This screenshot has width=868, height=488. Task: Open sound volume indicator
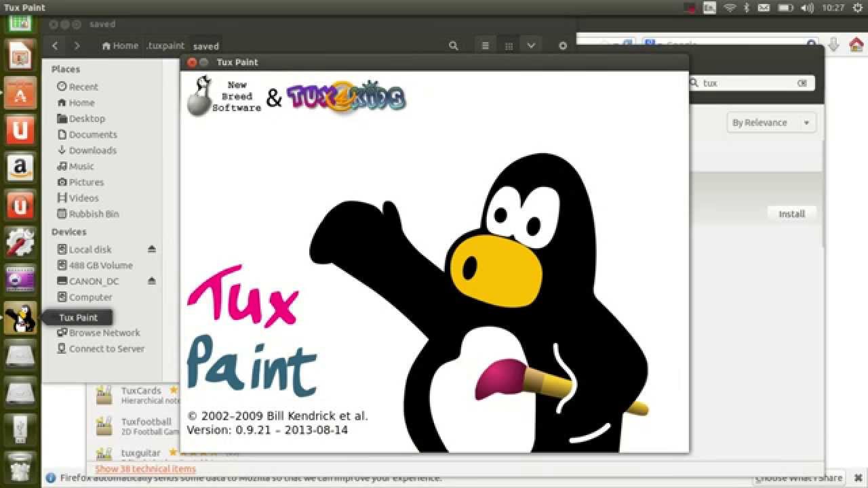tap(807, 7)
